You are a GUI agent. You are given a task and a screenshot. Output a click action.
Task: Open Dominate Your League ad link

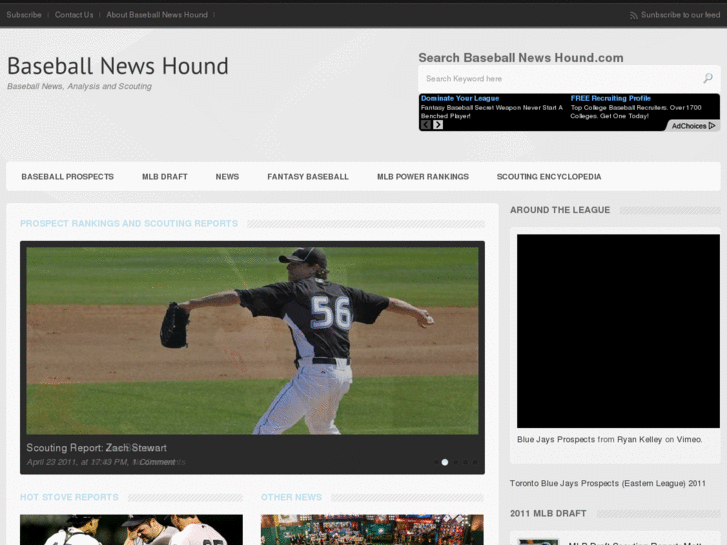[x=460, y=98]
